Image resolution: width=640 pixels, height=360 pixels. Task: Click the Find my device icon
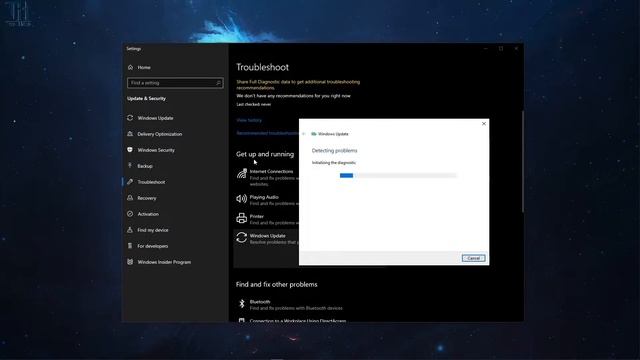pos(130,230)
